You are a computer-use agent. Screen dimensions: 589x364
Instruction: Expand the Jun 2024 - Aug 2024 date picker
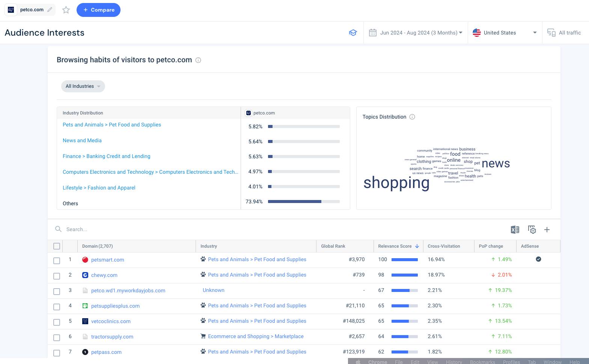[x=416, y=33]
